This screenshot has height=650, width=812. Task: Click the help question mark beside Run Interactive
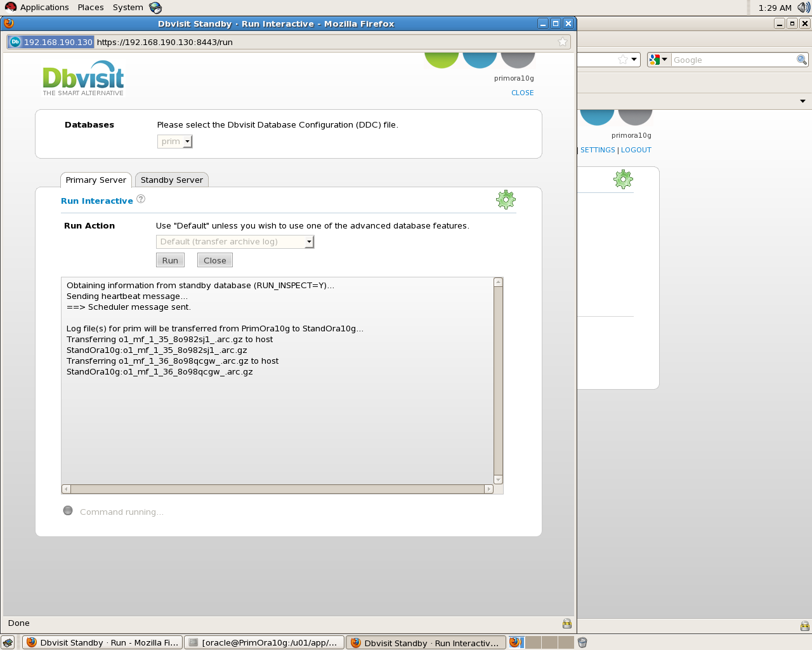pyautogui.click(x=141, y=199)
